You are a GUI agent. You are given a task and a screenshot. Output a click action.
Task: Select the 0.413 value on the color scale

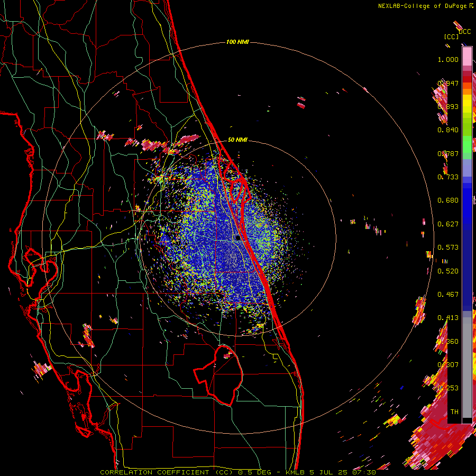click(448, 318)
